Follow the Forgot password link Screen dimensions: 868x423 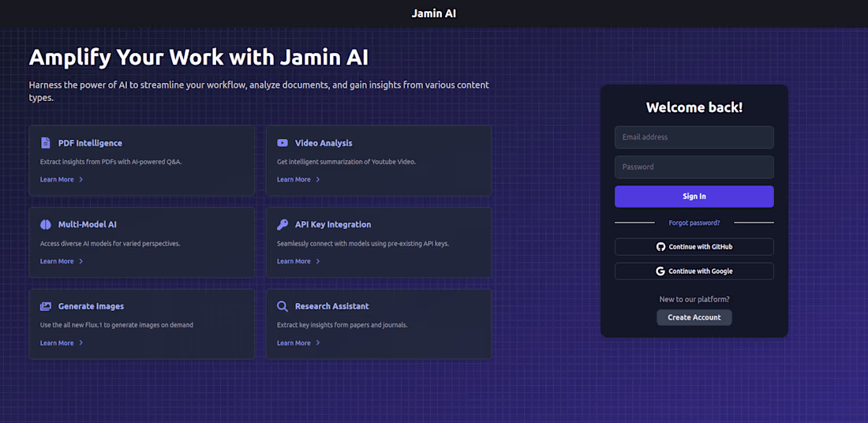click(x=694, y=223)
